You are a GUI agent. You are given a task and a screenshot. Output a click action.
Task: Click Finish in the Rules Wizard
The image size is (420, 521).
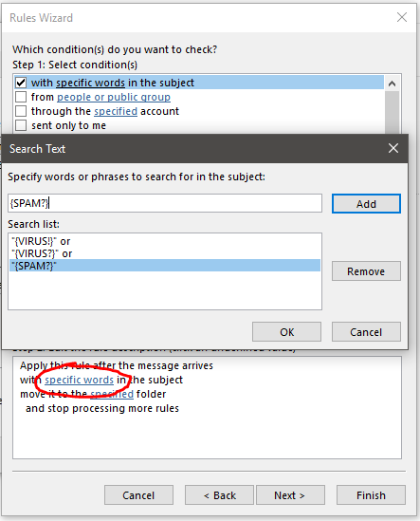pos(371,495)
